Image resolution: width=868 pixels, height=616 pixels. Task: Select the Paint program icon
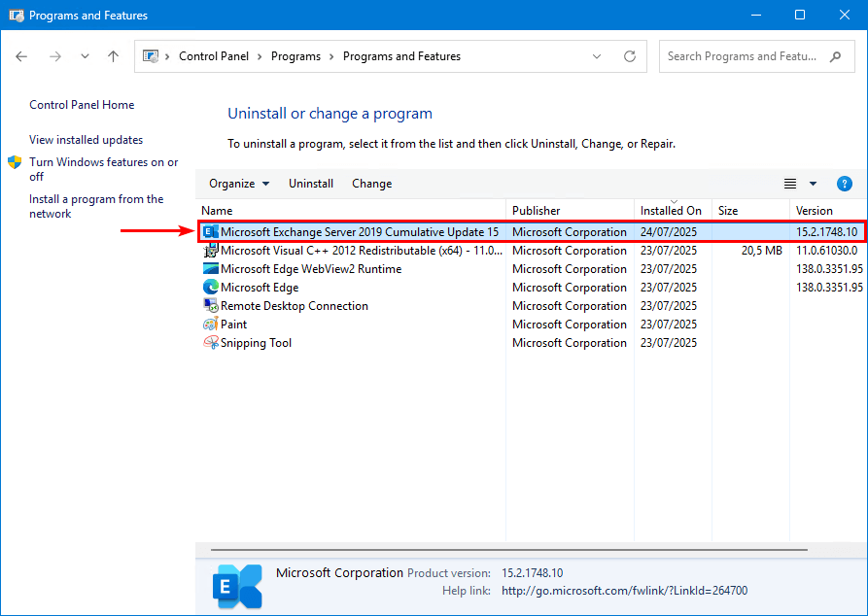210,325
